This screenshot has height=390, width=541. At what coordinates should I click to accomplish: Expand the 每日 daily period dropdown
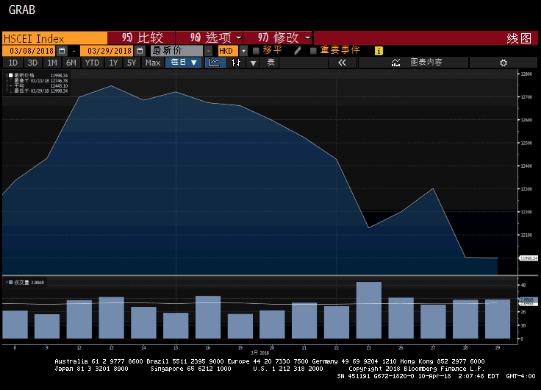click(x=183, y=62)
